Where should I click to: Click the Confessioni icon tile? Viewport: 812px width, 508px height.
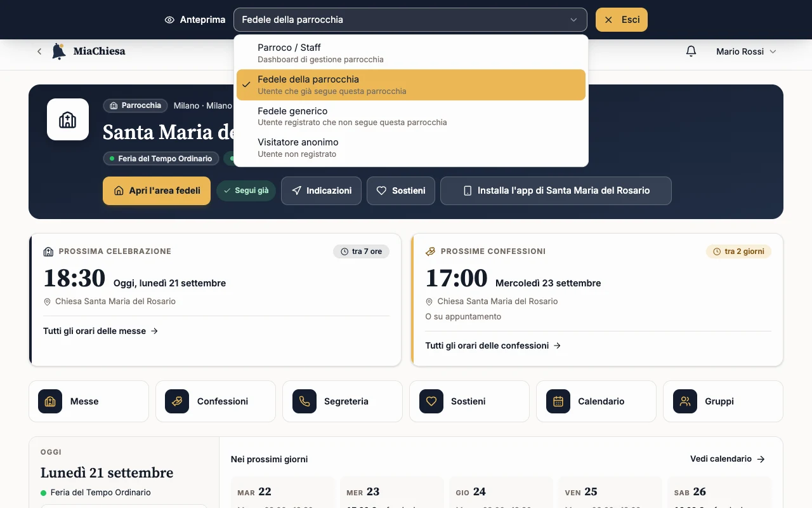point(177,401)
